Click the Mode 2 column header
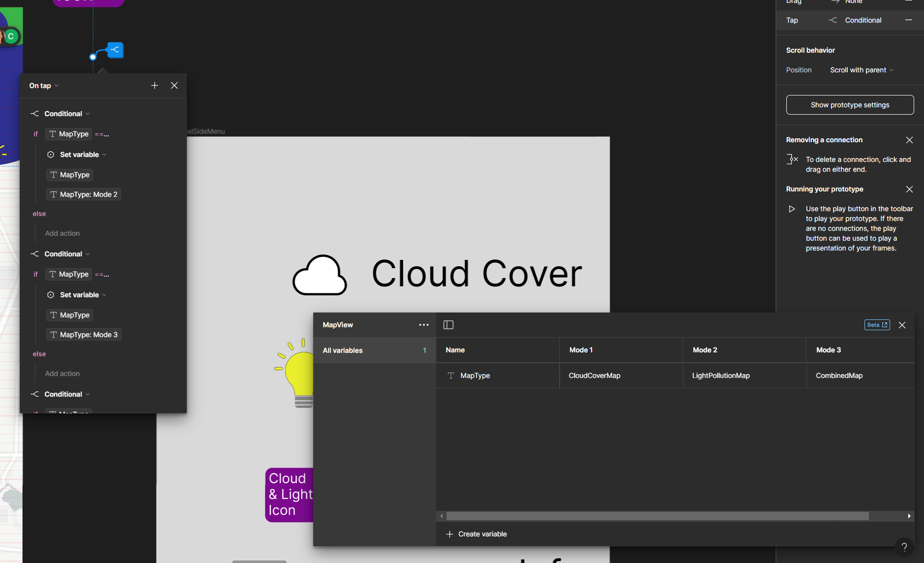 pos(745,350)
